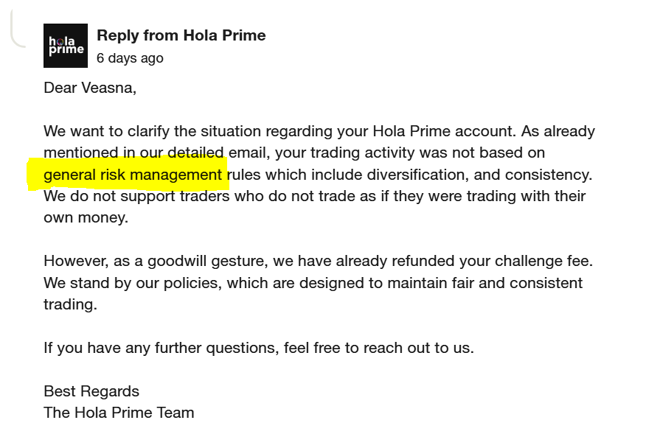Click 'The Hola Prime Team' signature
The width and height of the screenshot is (660, 434).
[119, 413]
